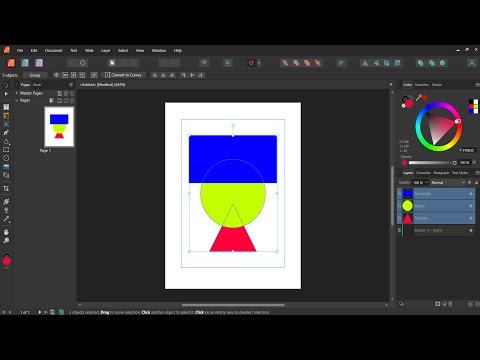Select the Page 1 thumbnail in the Pages panel
The image size is (480, 360).
(59, 127)
